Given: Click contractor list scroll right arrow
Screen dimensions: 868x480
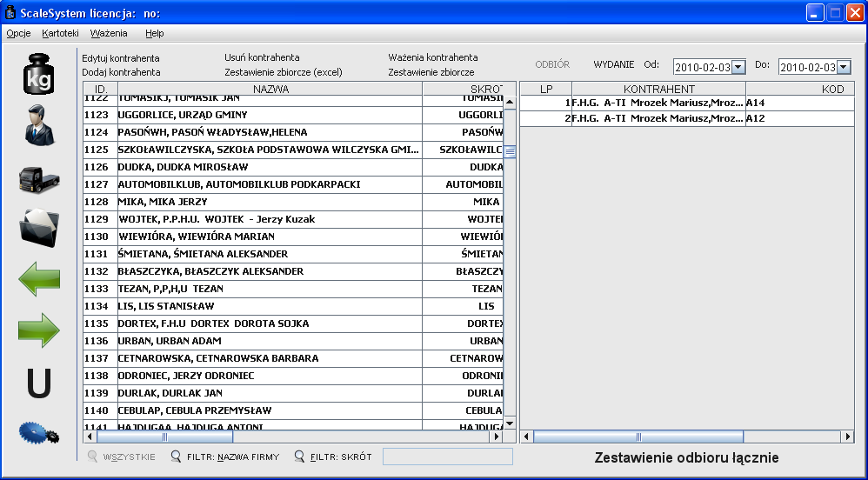Looking at the screenshot, I should [x=497, y=437].
